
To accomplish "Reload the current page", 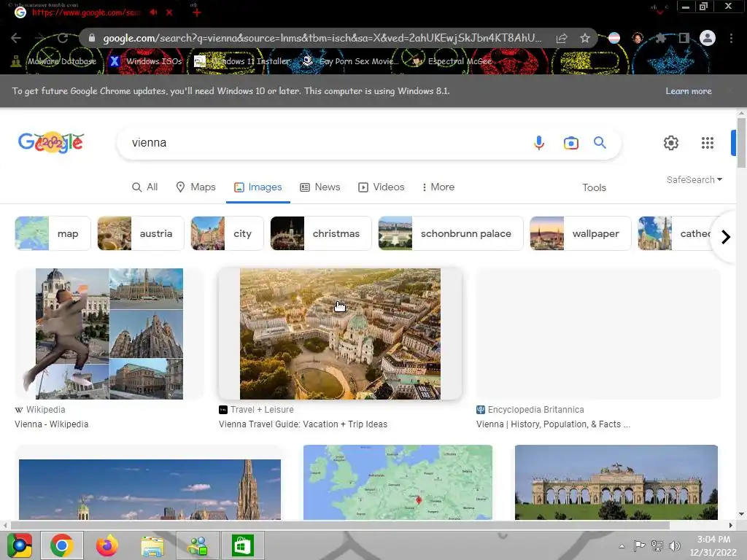I will pos(63,38).
